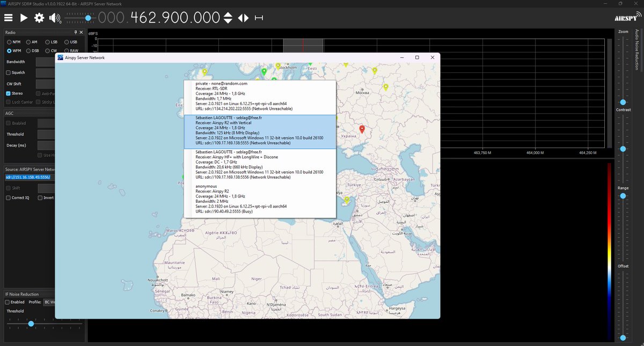Close the Airspy Server Network window
Viewport: 644px width, 346px height.
click(x=432, y=57)
